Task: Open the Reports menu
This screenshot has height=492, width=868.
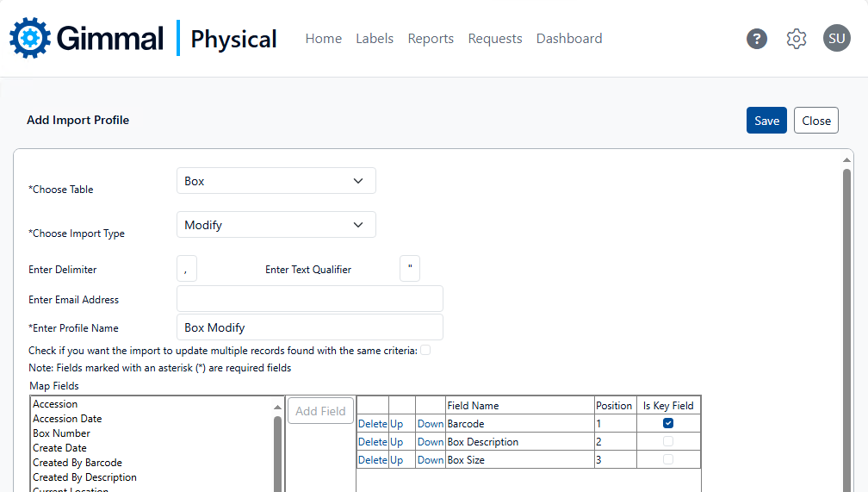Action: coord(431,38)
